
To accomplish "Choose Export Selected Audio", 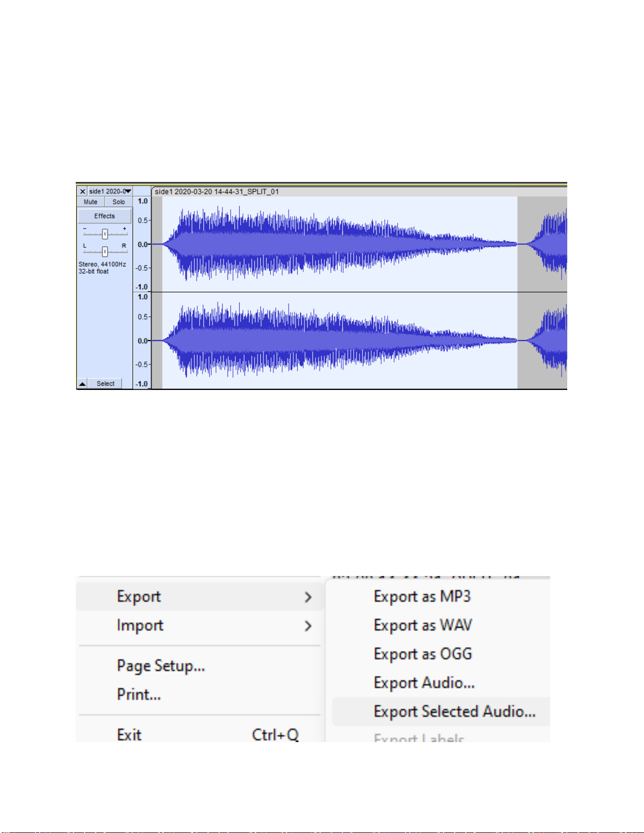I will (x=455, y=712).
